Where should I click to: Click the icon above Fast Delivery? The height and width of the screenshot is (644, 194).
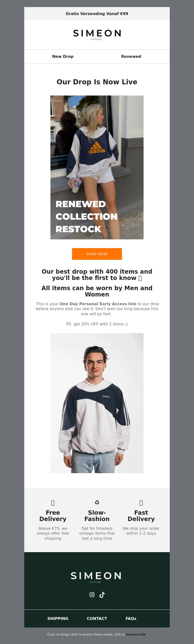tap(141, 503)
